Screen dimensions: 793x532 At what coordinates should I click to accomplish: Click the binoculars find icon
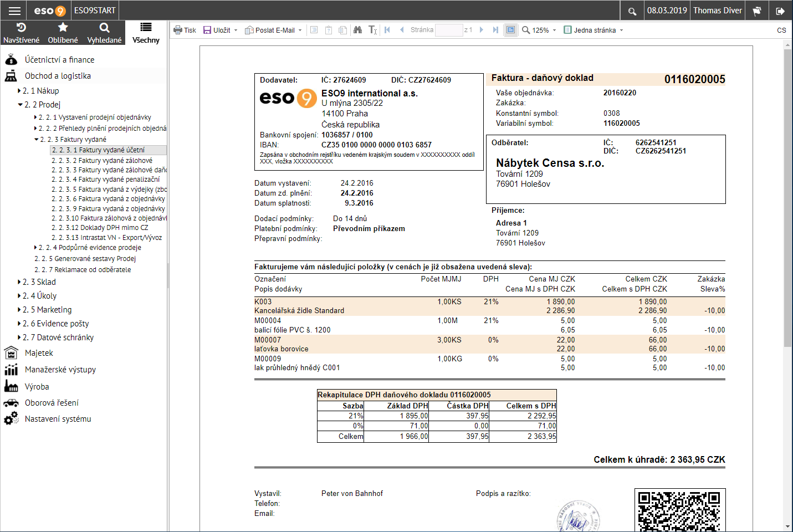tap(357, 30)
